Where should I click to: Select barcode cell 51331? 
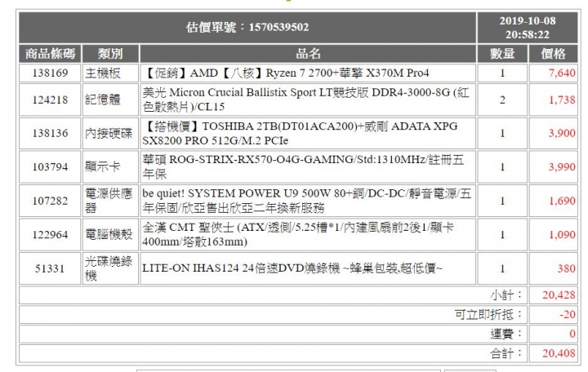50,268
